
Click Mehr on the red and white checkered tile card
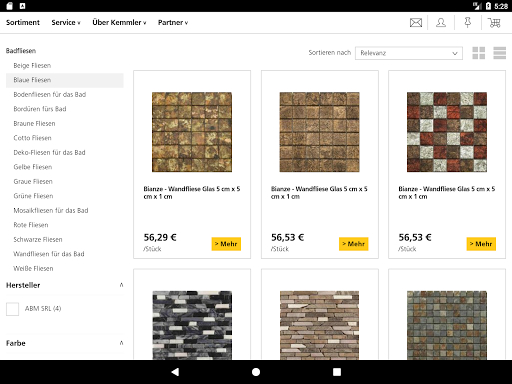tap(481, 244)
